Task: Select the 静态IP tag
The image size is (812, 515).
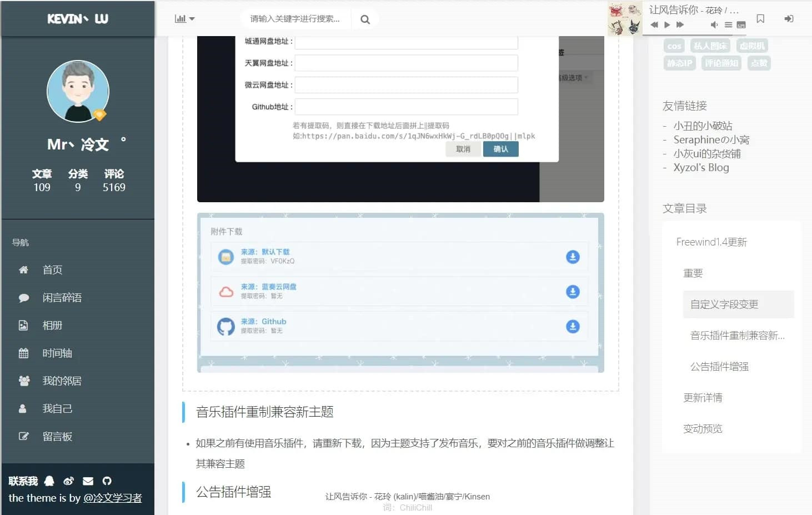Action: pos(680,63)
